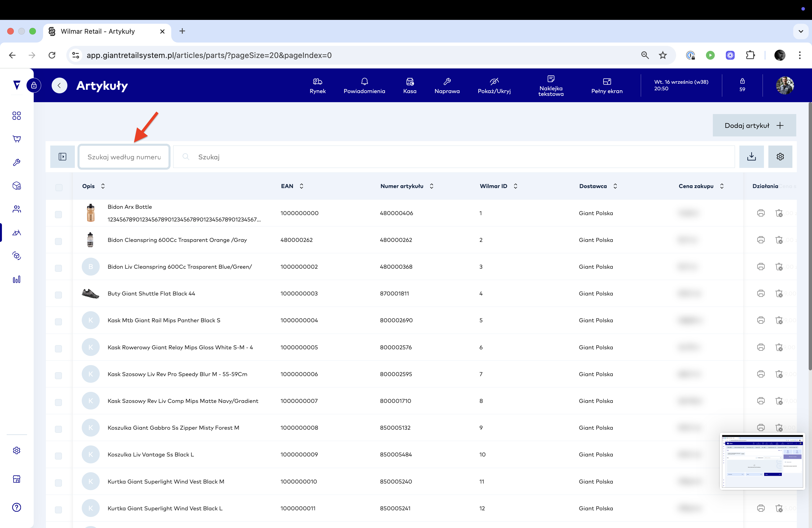The width and height of the screenshot is (812, 528).
Task: Open Powiadomienia bell notifications
Action: point(364,85)
